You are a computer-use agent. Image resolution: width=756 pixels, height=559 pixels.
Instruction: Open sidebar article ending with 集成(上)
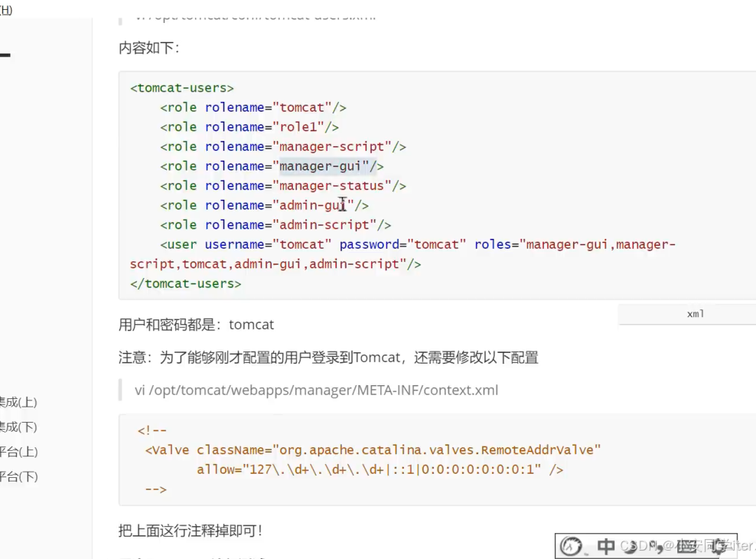(18, 402)
